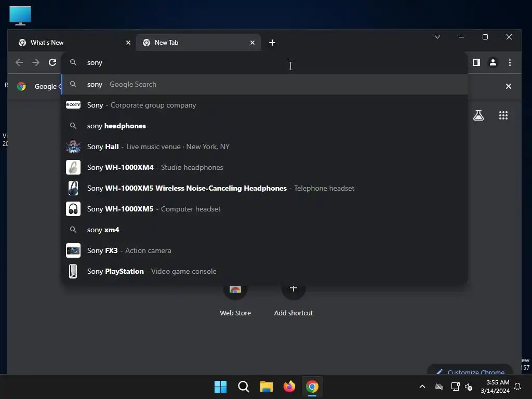Go back using the back arrow
The width and height of the screenshot is (532, 399).
pos(19,62)
